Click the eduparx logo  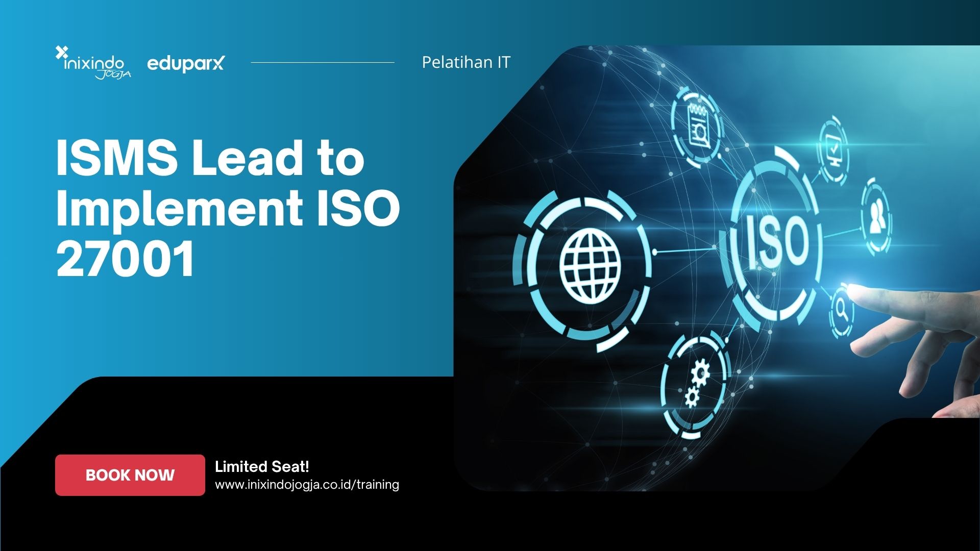[x=185, y=63]
